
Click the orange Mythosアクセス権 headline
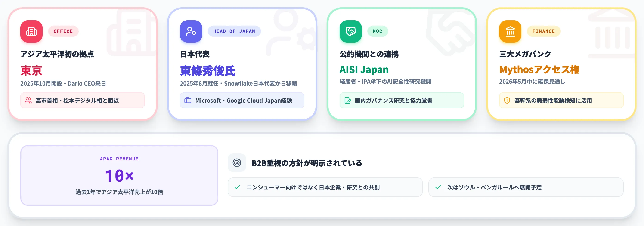(x=539, y=69)
